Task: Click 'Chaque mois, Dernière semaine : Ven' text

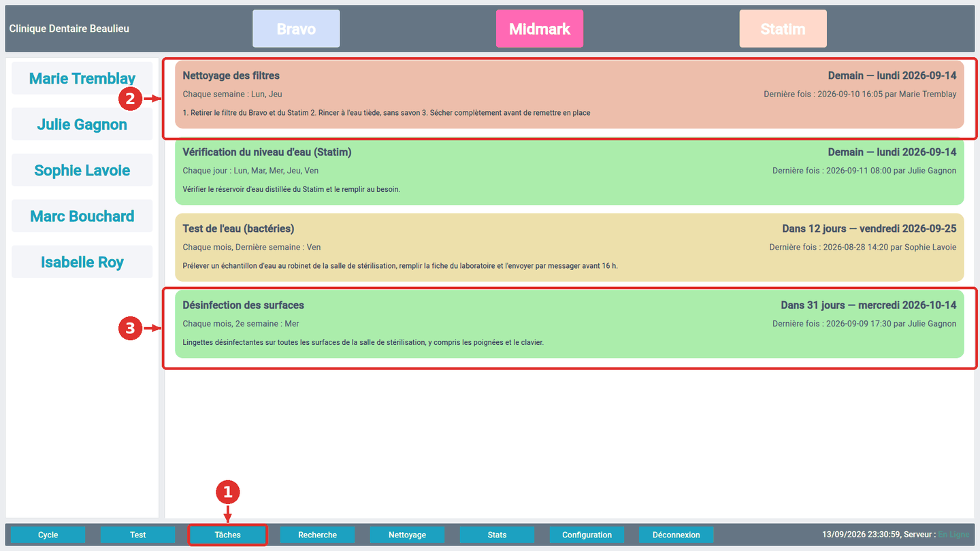Action: (x=252, y=247)
